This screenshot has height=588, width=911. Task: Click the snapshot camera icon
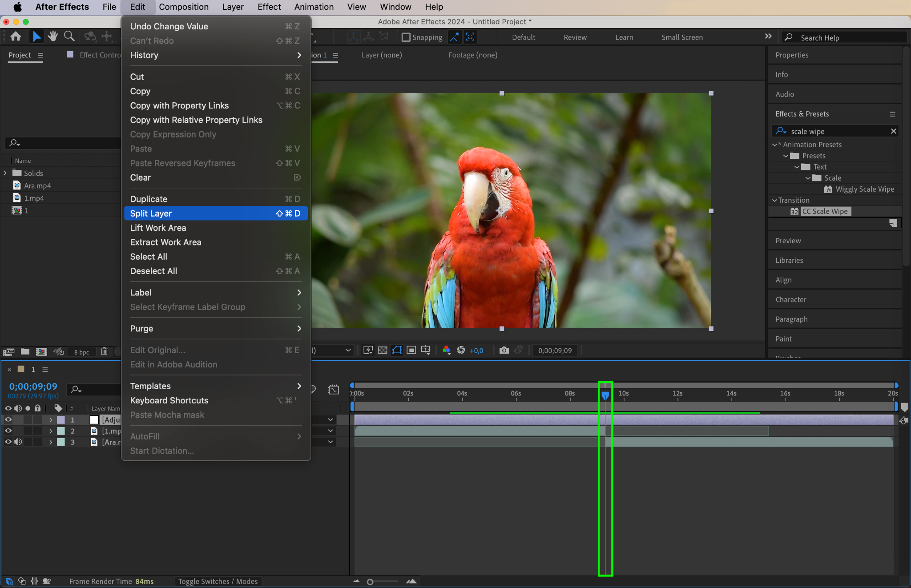tap(504, 350)
